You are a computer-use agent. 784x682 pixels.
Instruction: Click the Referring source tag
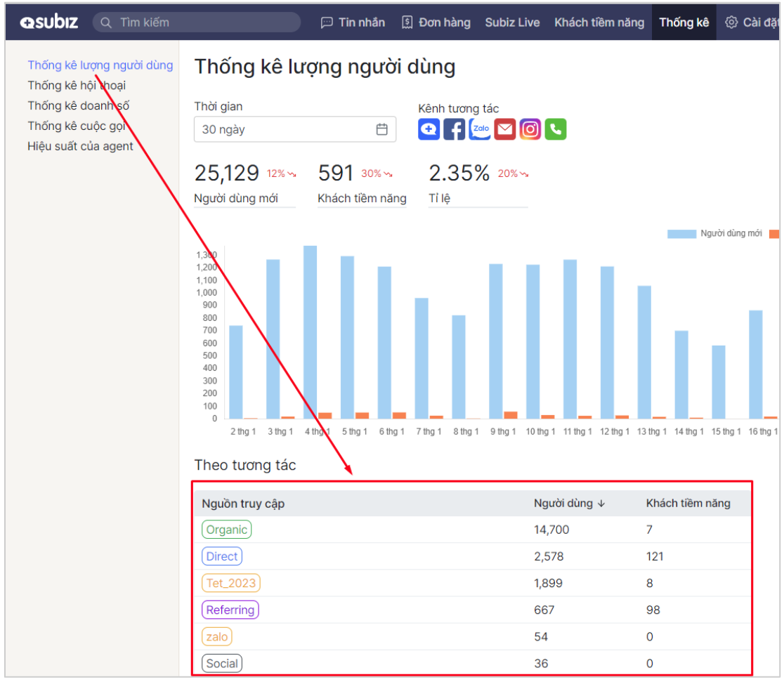tap(230, 610)
